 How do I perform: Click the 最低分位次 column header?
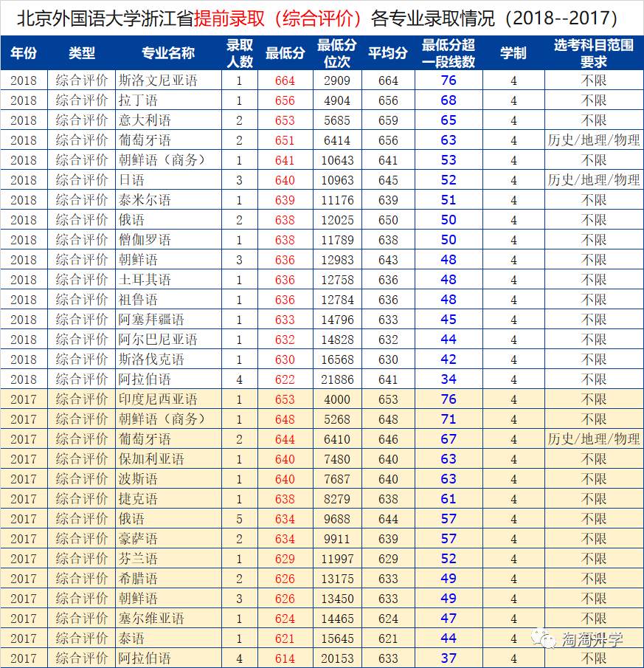coord(336,53)
